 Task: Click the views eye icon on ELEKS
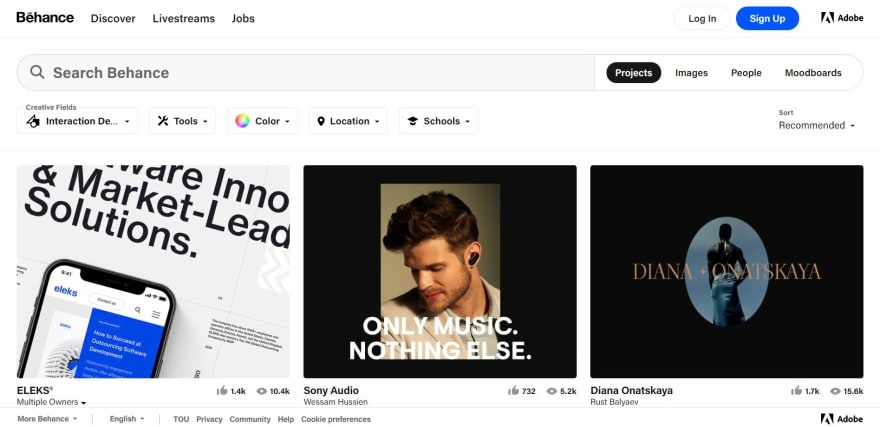[x=262, y=391]
